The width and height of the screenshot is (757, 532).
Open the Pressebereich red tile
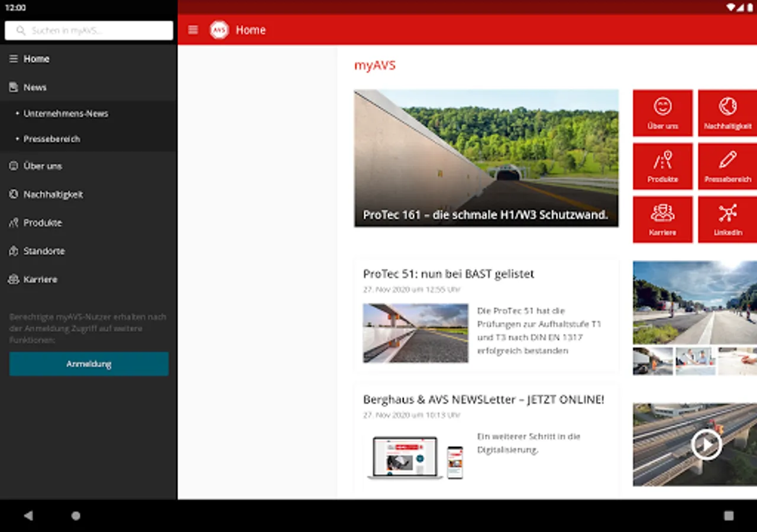[x=727, y=166]
